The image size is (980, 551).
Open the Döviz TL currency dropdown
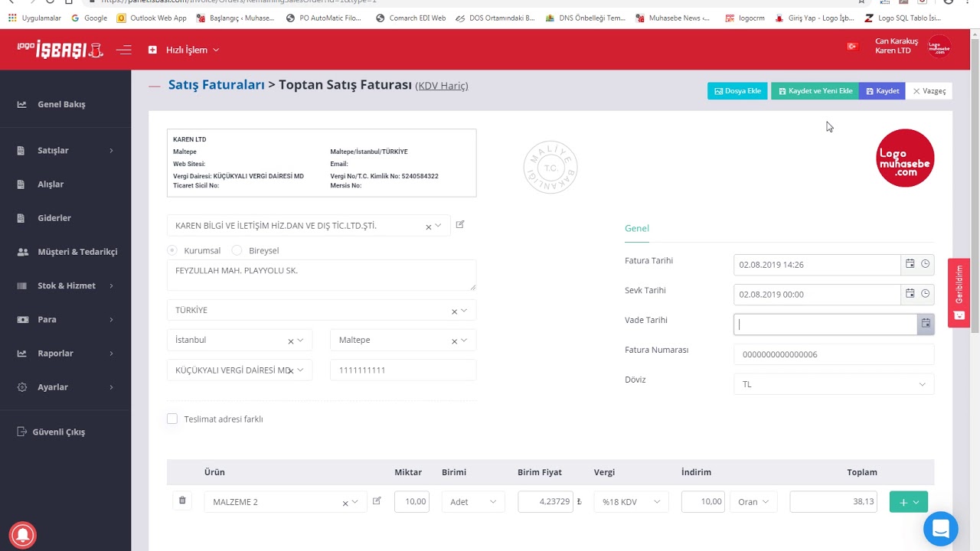834,384
